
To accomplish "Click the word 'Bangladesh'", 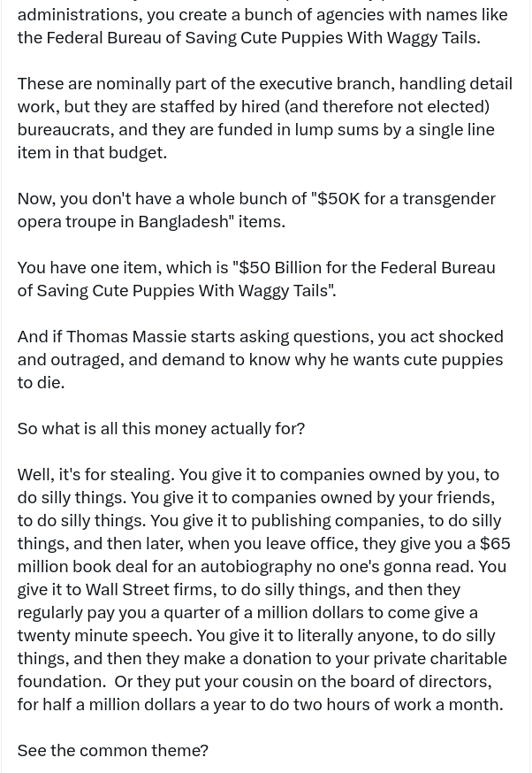I will pyautogui.click(x=184, y=221).
